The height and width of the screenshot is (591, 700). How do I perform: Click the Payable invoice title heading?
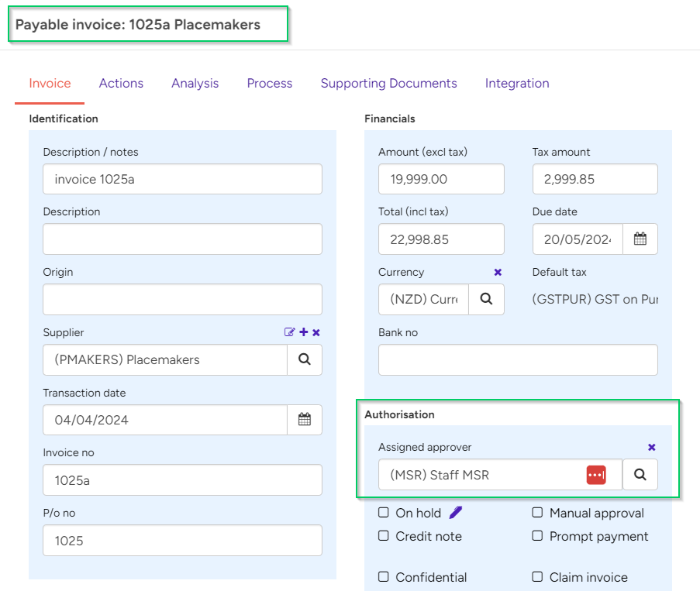point(138,25)
